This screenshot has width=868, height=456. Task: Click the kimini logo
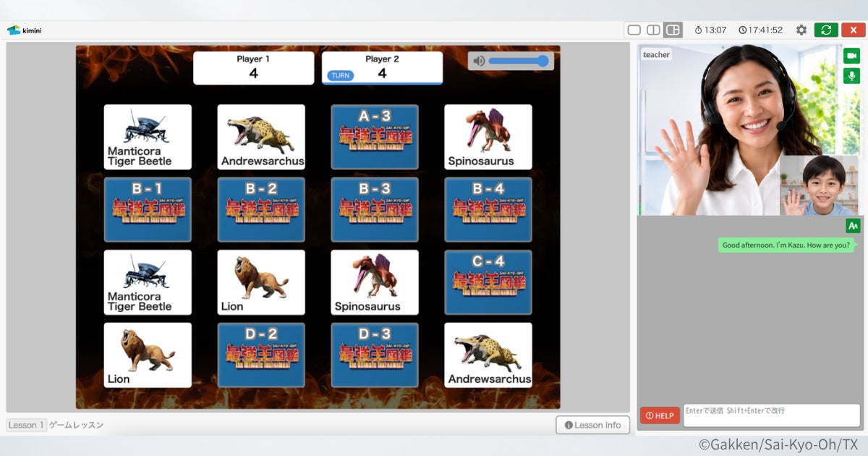click(24, 30)
